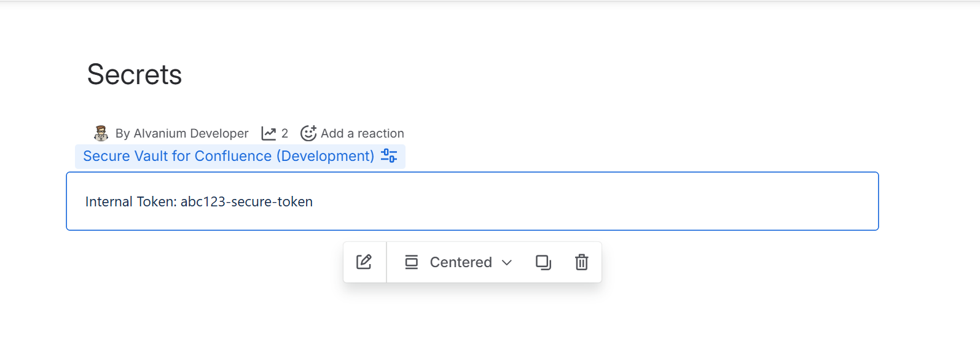
Task: Click the centered layout icon in toolbar
Action: (411, 262)
